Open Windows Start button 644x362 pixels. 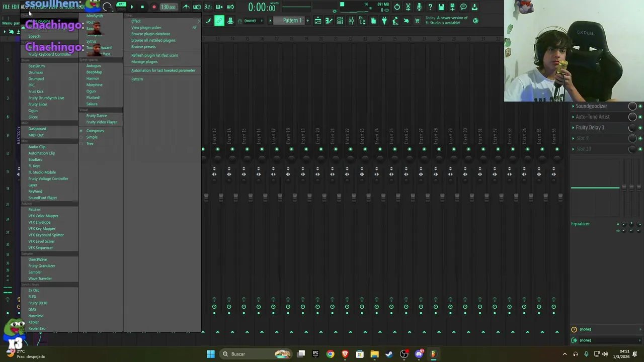tap(211, 354)
